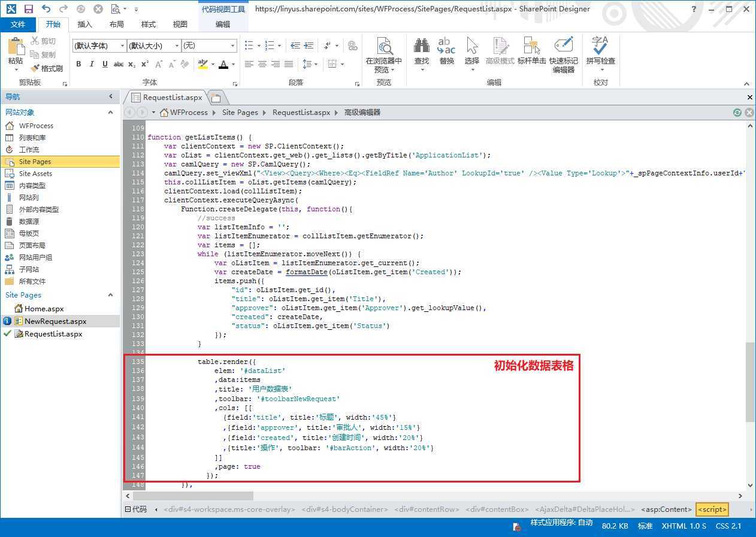Activate the Format Painter (格式刷)
The width and height of the screenshot is (756, 537).
pos(47,68)
